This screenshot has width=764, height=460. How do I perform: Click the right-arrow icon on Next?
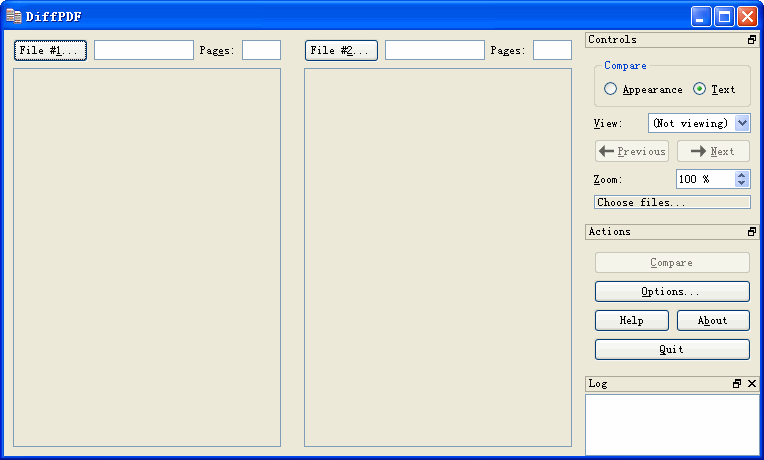tap(698, 151)
